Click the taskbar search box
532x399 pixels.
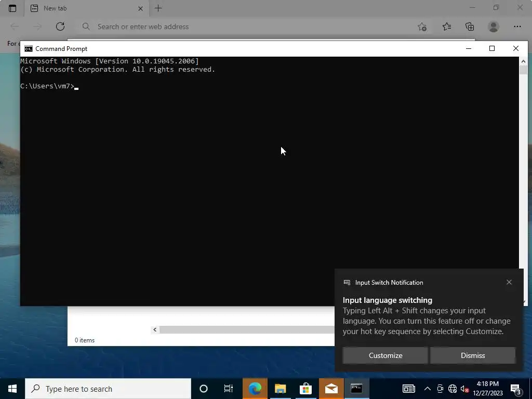pyautogui.click(x=108, y=389)
